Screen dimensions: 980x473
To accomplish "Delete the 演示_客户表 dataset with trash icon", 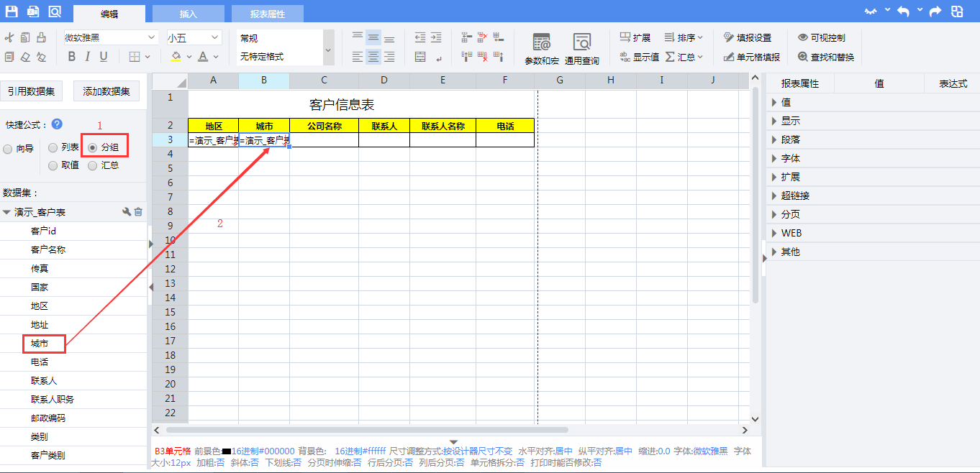I will [139, 212].
